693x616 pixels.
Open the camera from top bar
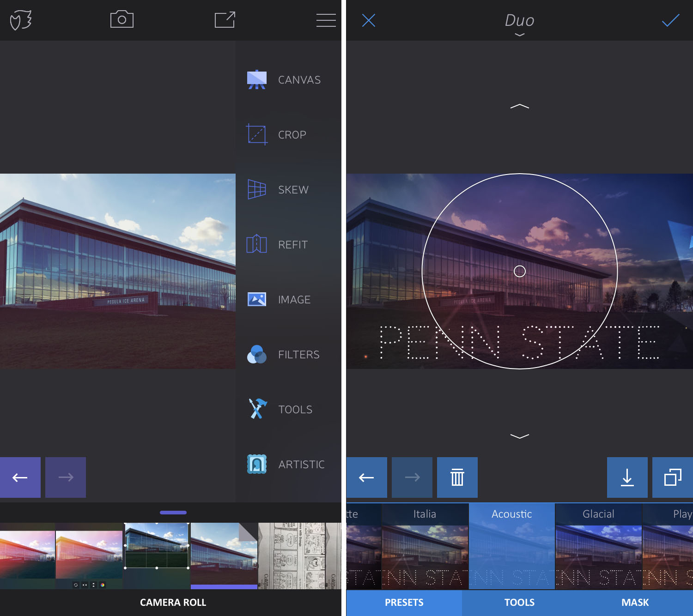coord(122,19)
